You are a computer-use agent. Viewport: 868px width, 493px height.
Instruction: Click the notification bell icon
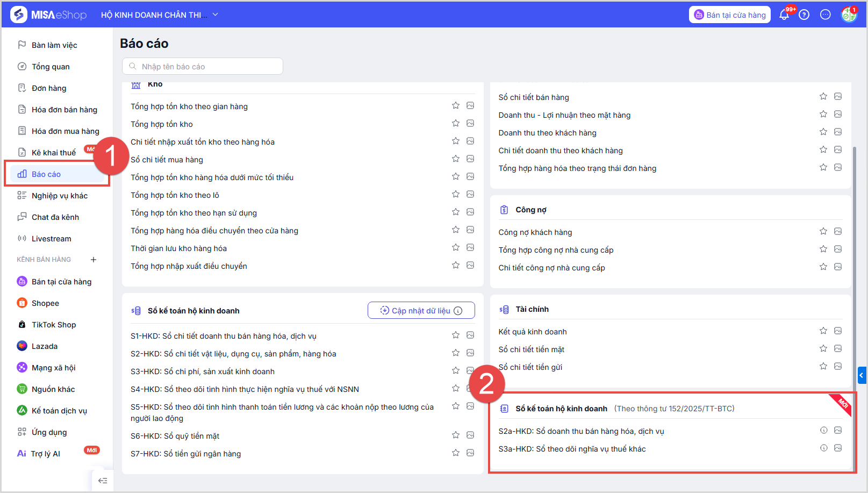click(x=784, y=15)
